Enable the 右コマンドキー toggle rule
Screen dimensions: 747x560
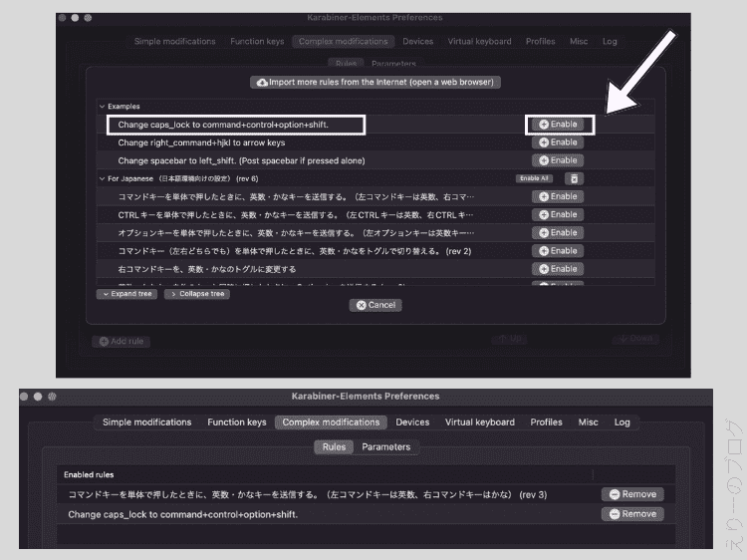(558, 269)
